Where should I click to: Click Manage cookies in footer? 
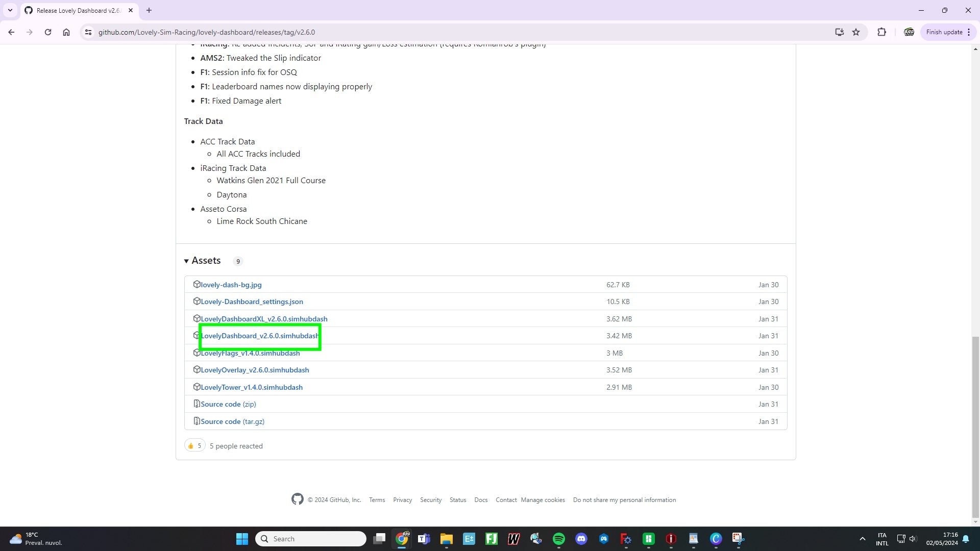point(543,500)
